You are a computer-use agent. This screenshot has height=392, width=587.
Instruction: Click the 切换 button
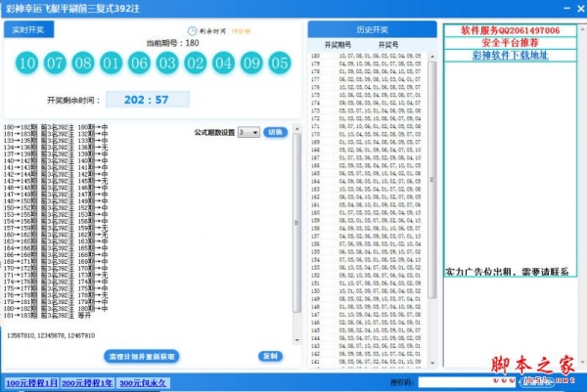click(x=276, y=132)
